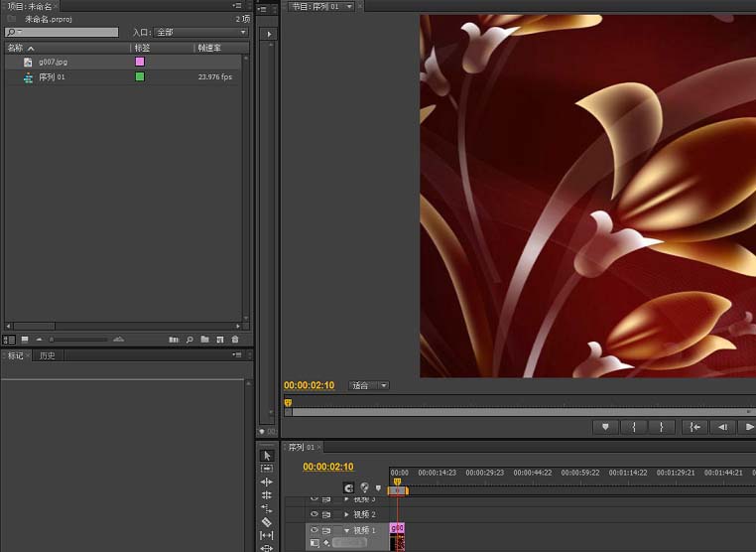Toggle visibility of the 视频 1 track
756x552 pixels.
315,531
